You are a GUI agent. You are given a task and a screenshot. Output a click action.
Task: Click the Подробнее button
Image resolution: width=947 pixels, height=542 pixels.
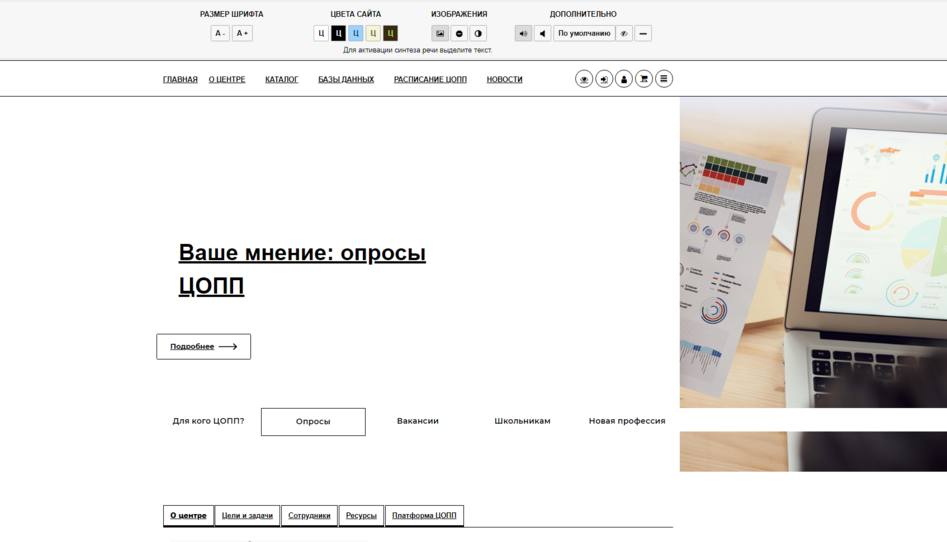tap(203, 347)
